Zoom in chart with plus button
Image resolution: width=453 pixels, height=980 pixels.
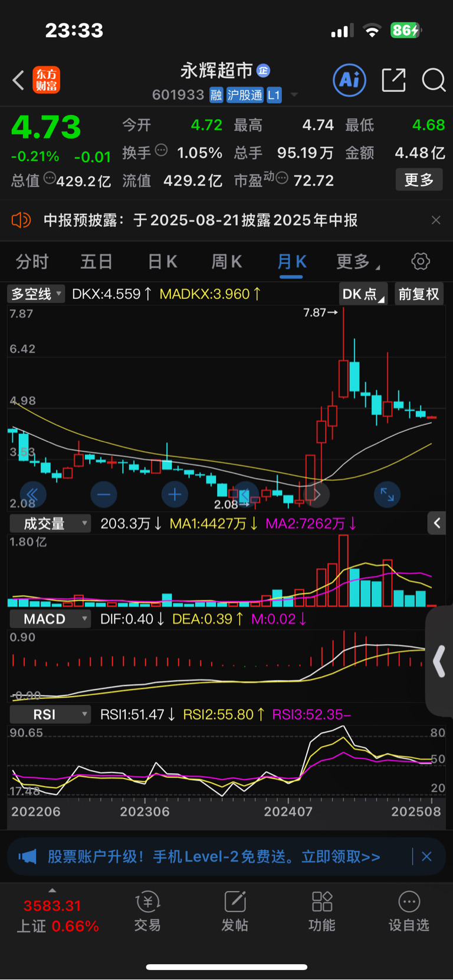175,494
